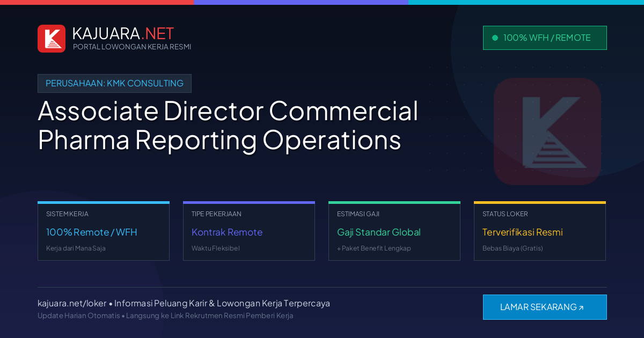
Task: Click the 'Terverifikasi Resmi' value text
Action: (x=523, y=232)
